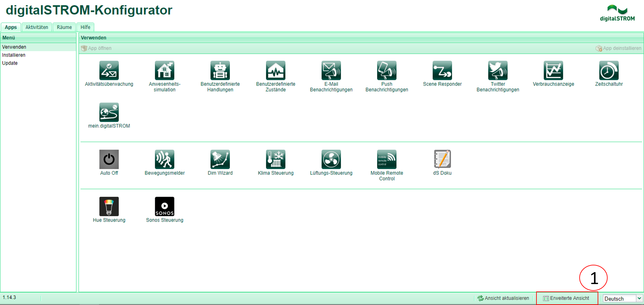Select Benutzerdefinierte Zustände app icon
Image resolution: width=644 pixels, height=305 pixels.
click(x=276, y=70)
